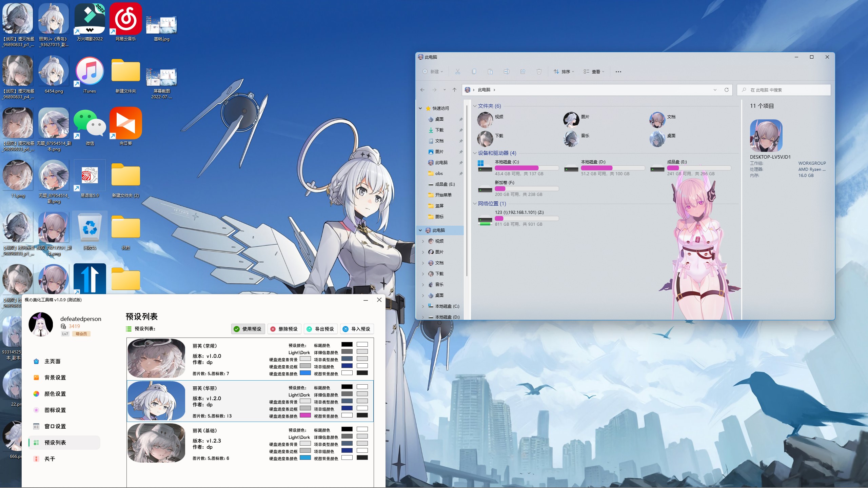868x488 pixels.
Task: Collapse the 设备和驱动器 group
Action: 475,153
